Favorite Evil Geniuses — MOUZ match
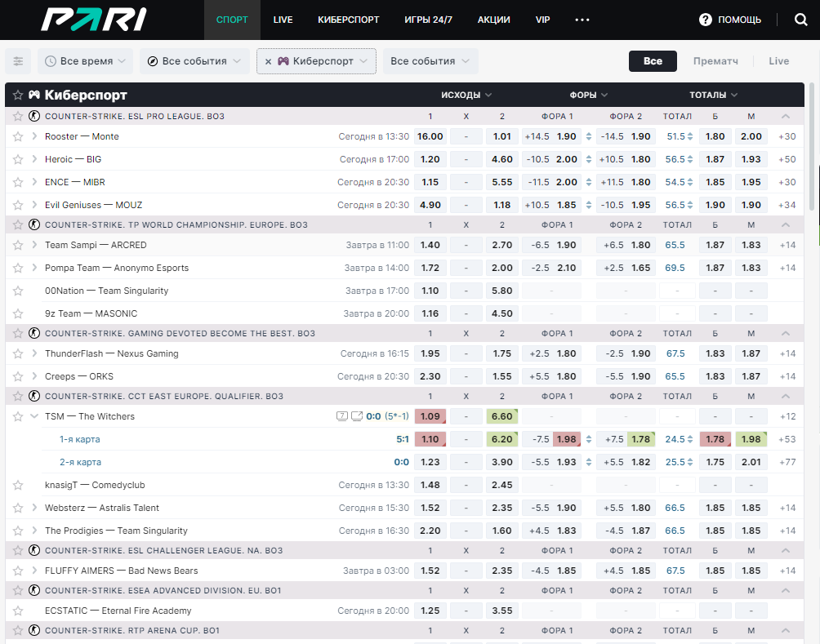The width and height of the screenshot is (820, 644). [x=18, y=205]
